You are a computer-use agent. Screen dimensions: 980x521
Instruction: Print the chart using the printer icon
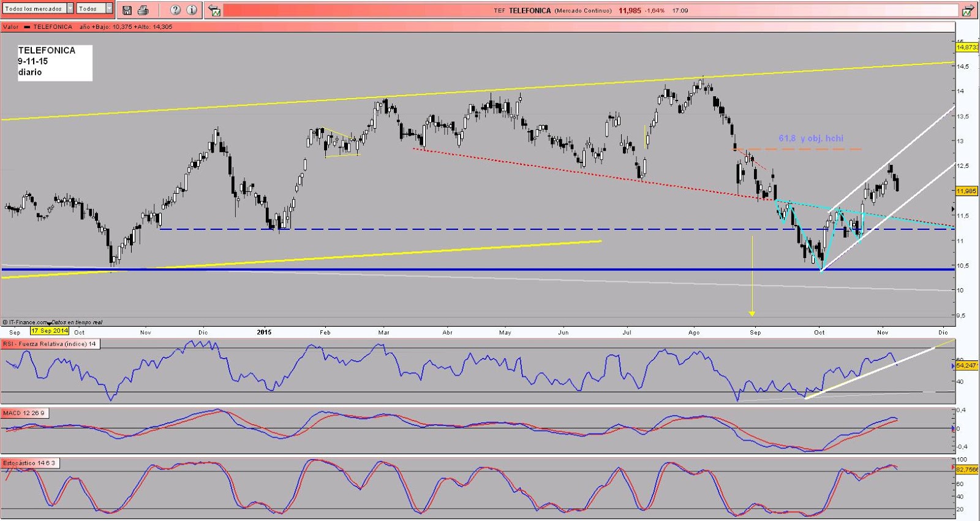(143, 10)
